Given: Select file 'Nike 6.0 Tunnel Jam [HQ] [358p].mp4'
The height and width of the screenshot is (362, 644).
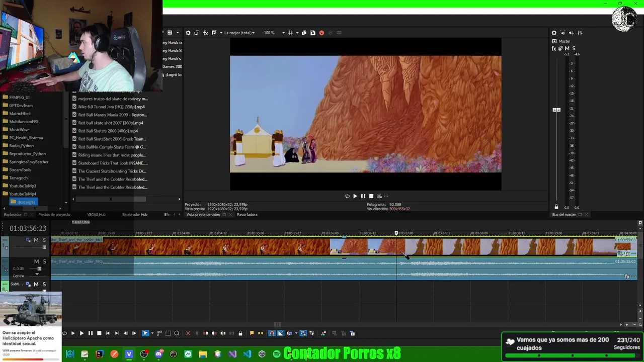Looking at the screenshot, I should tap(111, 107).
